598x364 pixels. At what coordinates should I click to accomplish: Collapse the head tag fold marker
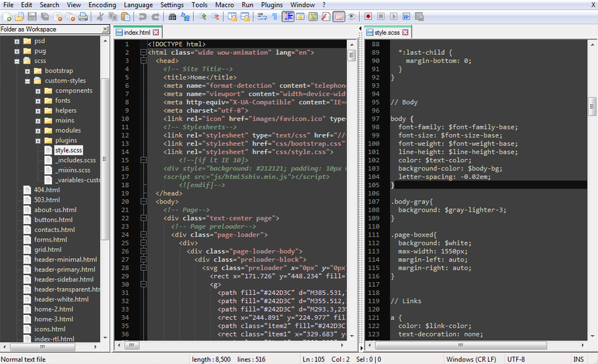point(143,60)
